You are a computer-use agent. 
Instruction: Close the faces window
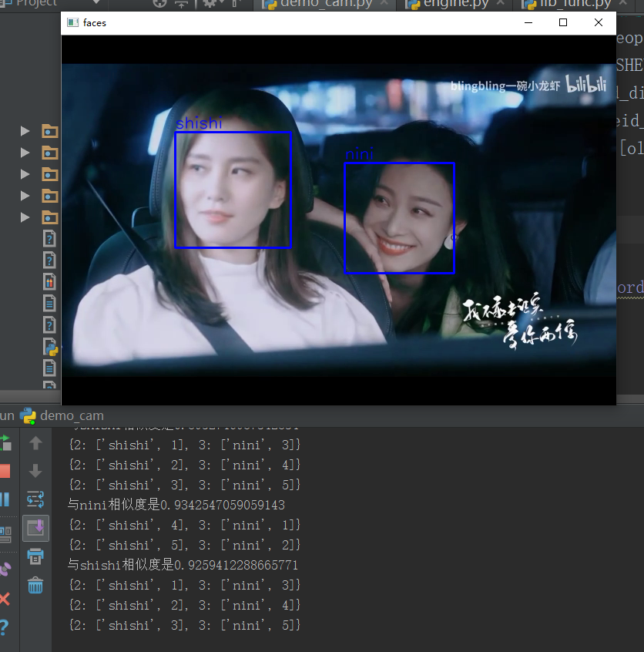point(599,23)
